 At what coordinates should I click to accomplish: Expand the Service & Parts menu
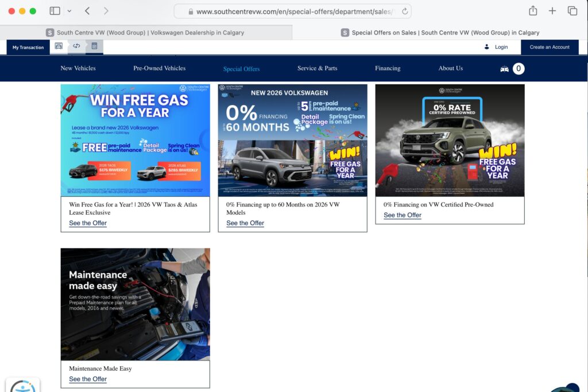(317, 68)
